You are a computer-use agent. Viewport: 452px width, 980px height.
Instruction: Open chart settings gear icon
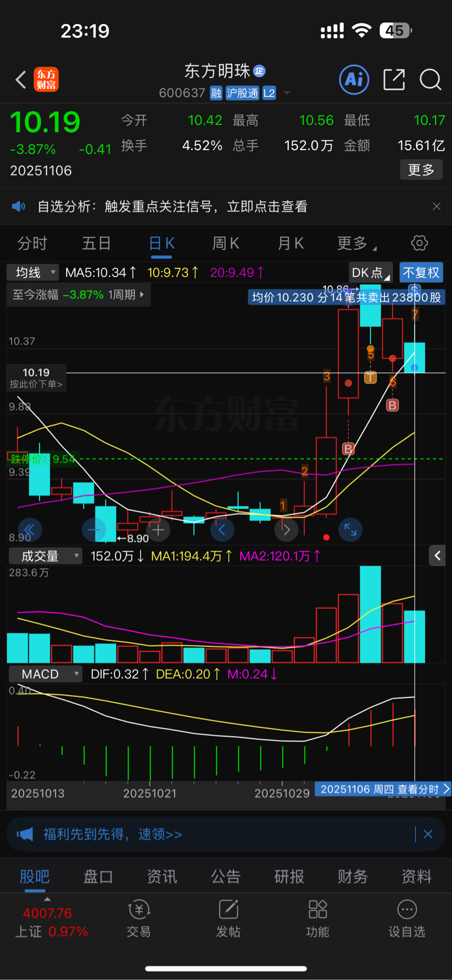click(x=420, y=243)
